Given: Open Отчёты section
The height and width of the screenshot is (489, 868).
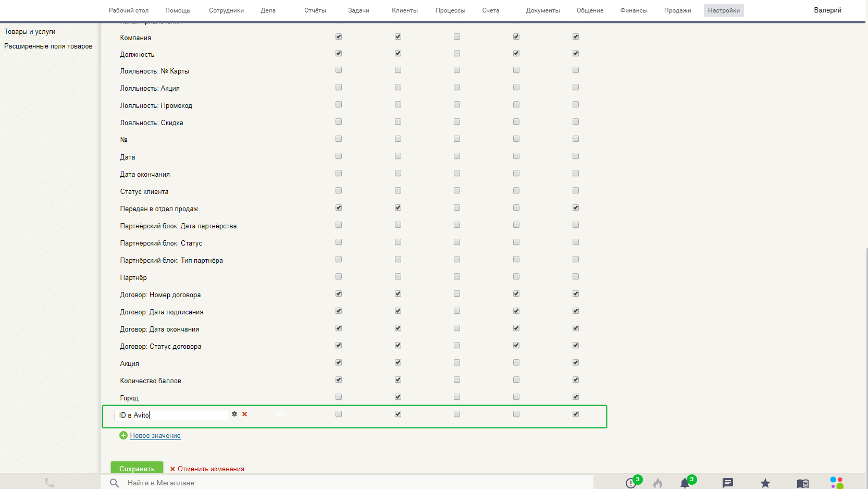Looking at the screenshot, I should pyautogui.click(x=315, y=10).
